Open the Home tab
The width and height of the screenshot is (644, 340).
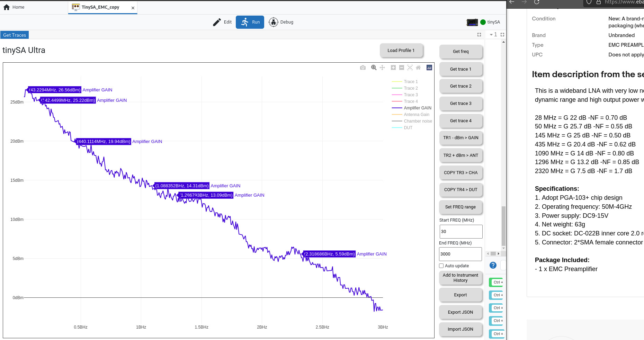(14, 7)
